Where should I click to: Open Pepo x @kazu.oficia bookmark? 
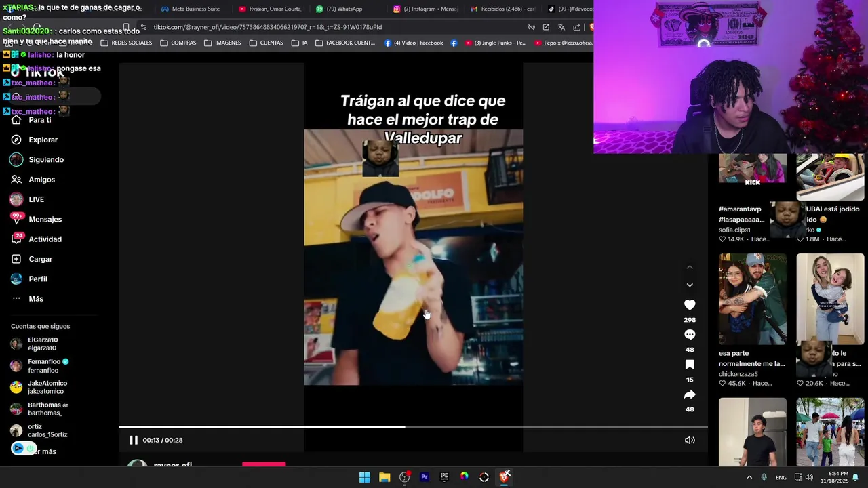coord(564,43)
